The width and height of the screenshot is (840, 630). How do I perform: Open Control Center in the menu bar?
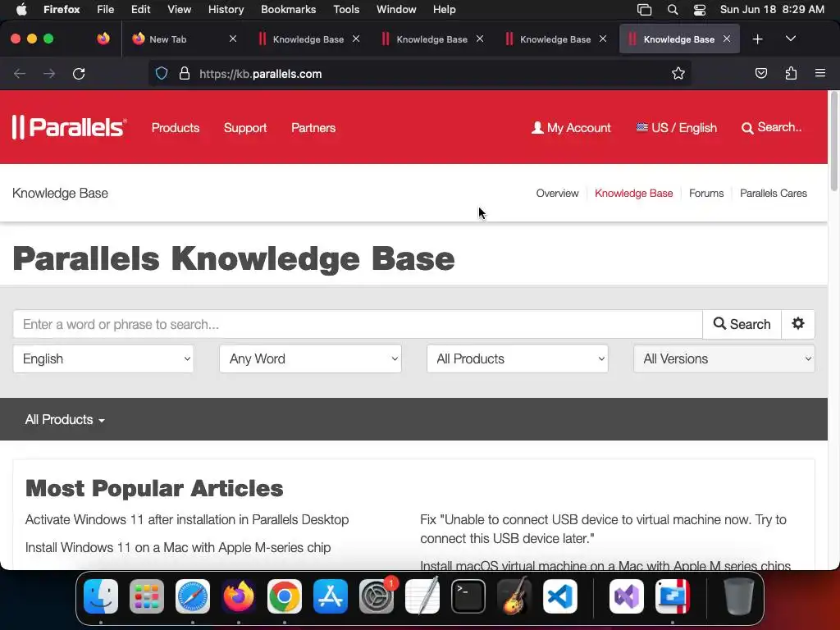pos(699,10)
